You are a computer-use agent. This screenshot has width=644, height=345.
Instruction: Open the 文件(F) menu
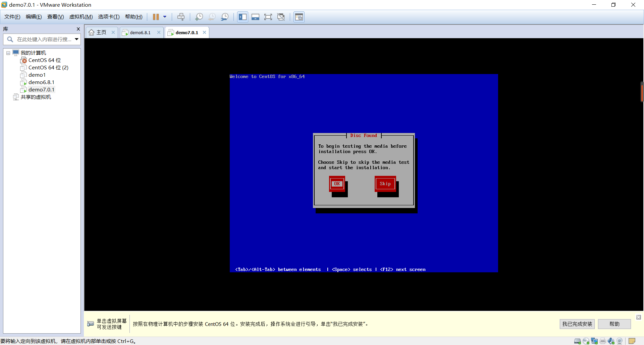12,17
